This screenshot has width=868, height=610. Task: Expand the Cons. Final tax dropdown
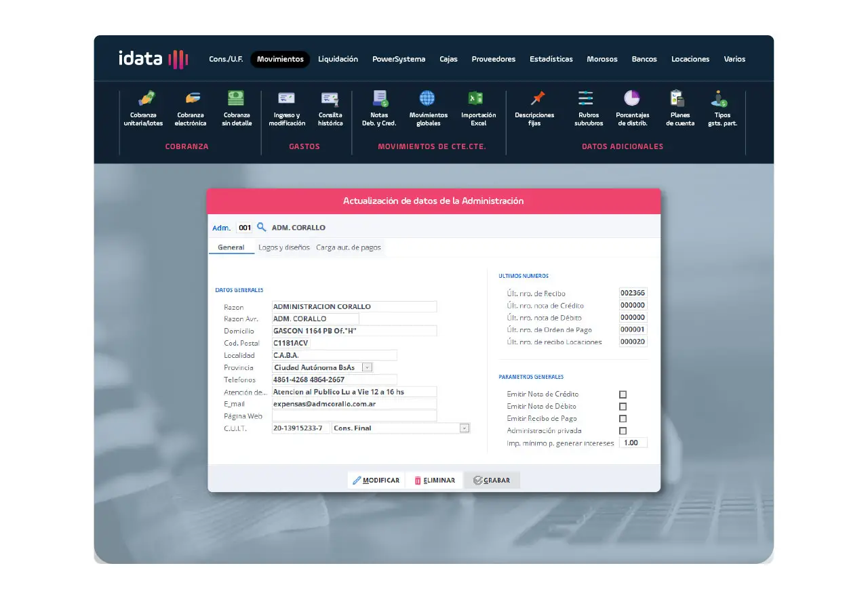pyautogui.click(x=465, y=428)
